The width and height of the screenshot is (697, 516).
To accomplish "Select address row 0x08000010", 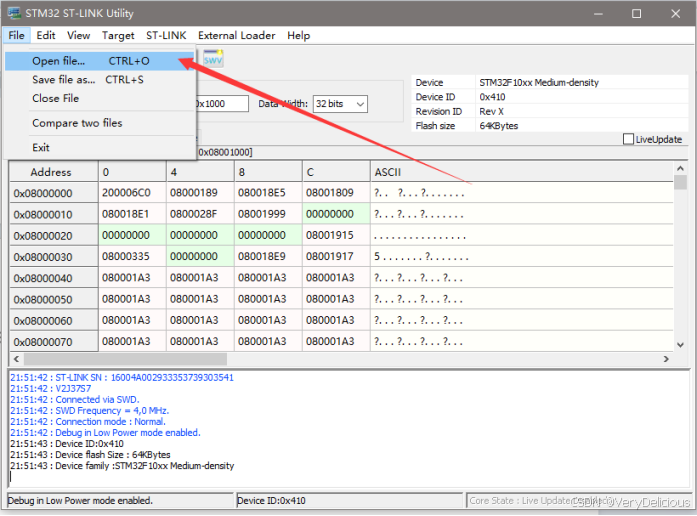I will click(x=54, y=214).
